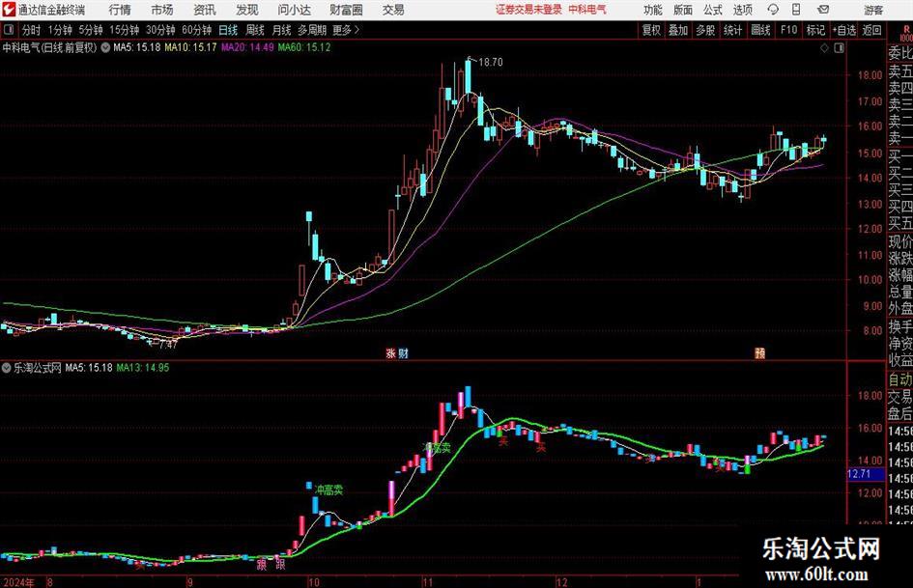
Task: Open the 公式 menu
Action: [713, 10]
